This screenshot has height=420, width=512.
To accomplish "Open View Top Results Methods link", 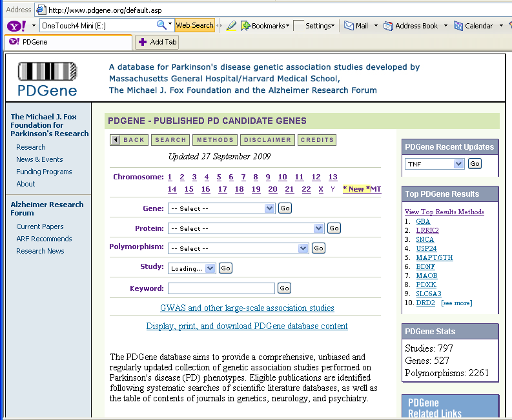I will tap(444, 212).
